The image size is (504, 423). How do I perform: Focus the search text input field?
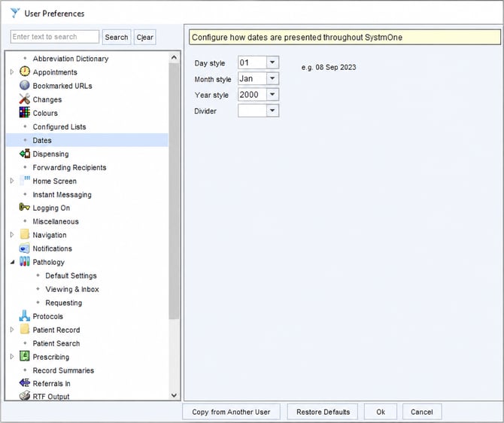click(55, 37)
